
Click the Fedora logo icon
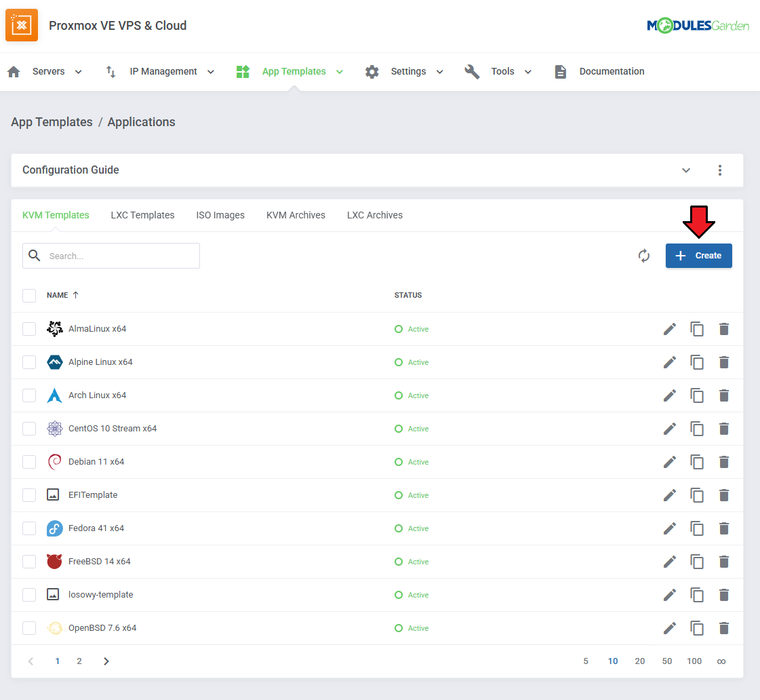pyautogui.click(x=54, y=528)
